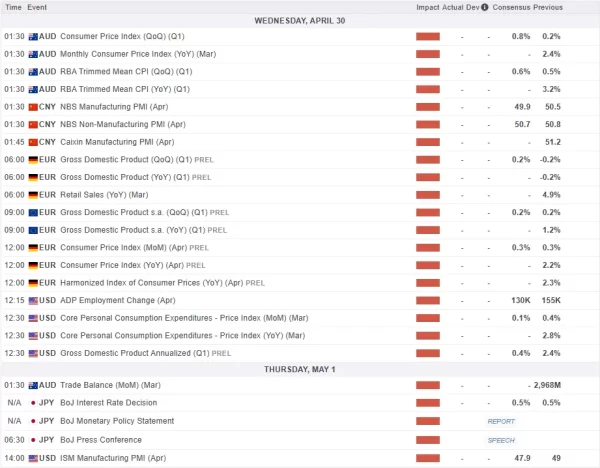Click the EU flag on the GDP s.a. (QoQ) row
Viewport: 600px width, 468px height.
tap(33, 213)
